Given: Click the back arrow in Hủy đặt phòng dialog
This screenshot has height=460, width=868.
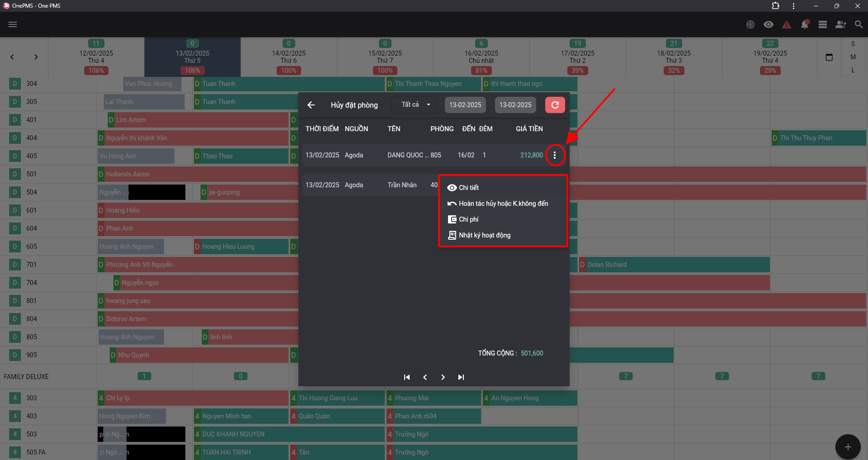Looking at the screenshot, I should click(311, 105).
